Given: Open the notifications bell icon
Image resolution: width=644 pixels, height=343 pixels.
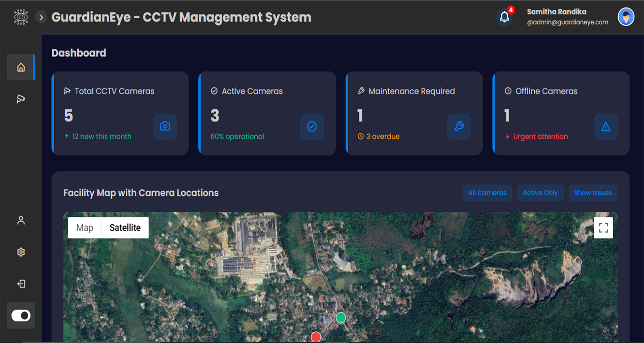Looking at the screenshot, I should point(504,17).
